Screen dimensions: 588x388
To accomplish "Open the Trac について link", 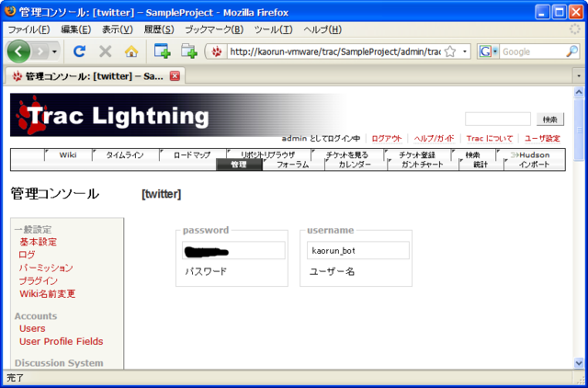I will [x=490, y=139].
